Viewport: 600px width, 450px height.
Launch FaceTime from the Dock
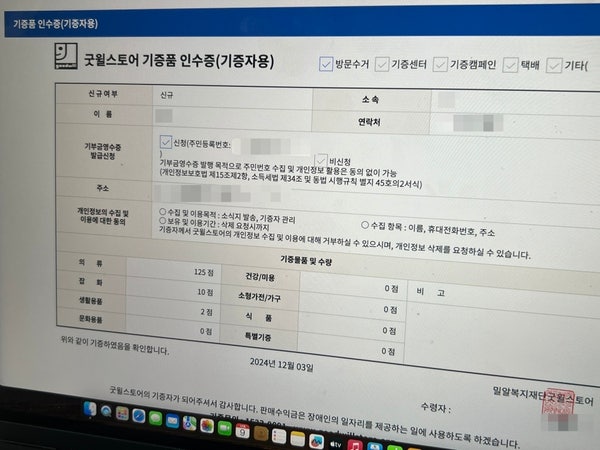click(x=224, y=428)
